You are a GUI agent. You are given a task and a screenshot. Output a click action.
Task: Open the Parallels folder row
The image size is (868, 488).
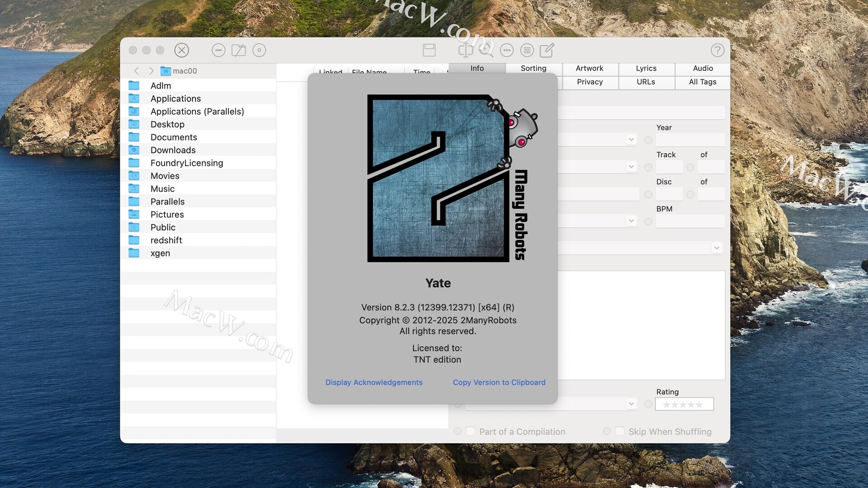198,202
